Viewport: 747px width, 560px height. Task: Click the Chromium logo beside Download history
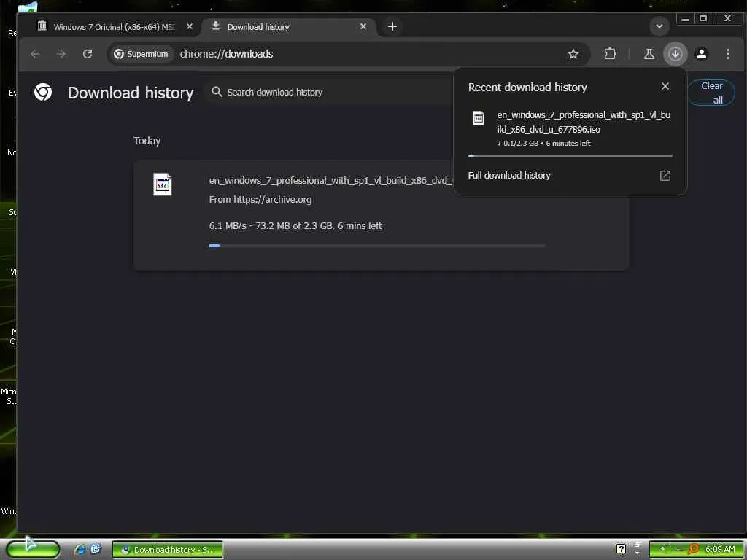pos(43,92)
